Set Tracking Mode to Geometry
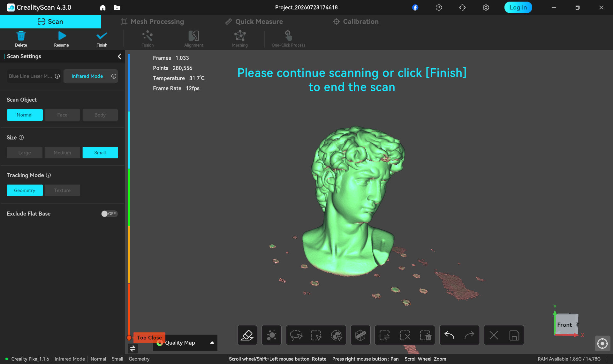Viewport: 613px width, 364px height. click(x=25, y=190)
